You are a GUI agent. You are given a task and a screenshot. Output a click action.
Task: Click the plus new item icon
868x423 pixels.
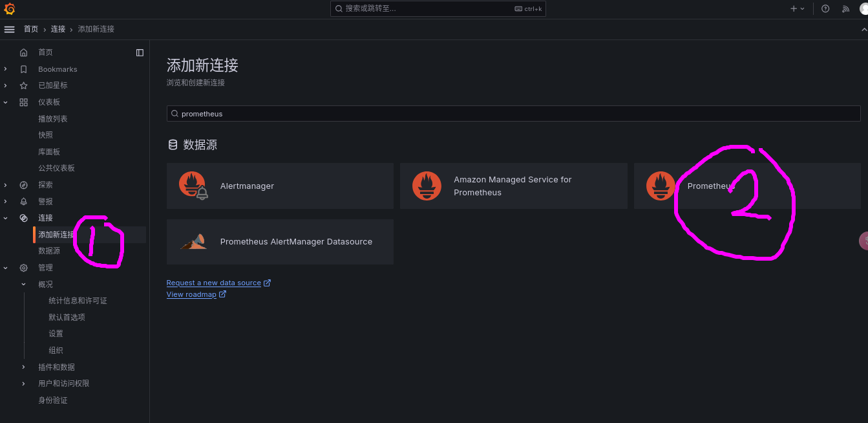coord(794,9)
